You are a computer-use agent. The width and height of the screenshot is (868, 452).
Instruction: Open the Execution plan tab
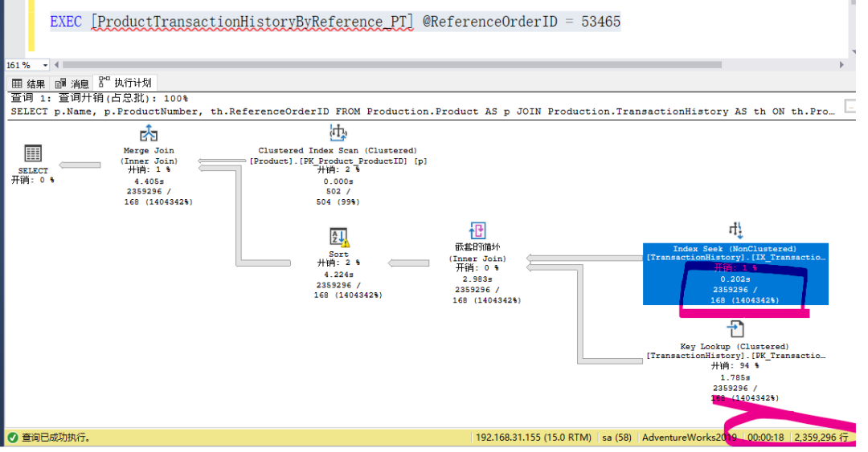pyautogui.click(x=125, y=83)
